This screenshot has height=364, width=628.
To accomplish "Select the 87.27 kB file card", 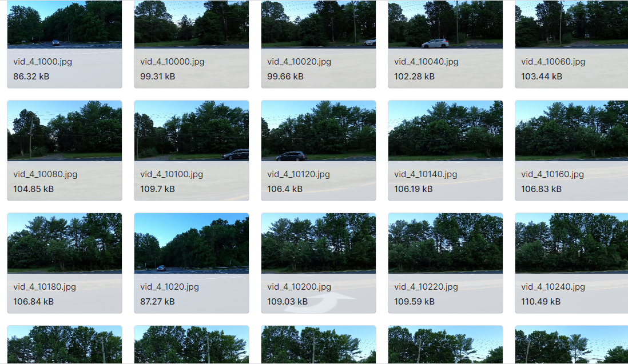I will click(x=192, y=263).
